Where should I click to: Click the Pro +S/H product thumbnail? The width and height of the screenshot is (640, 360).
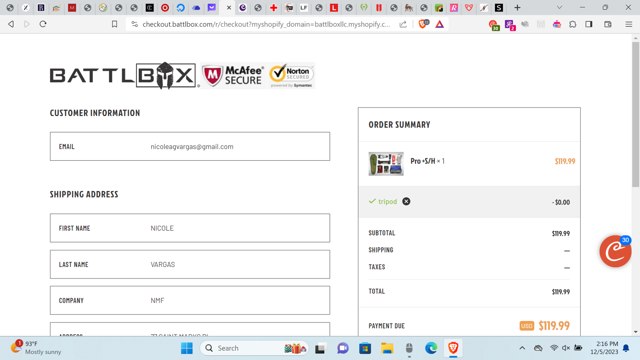point(386,164)
